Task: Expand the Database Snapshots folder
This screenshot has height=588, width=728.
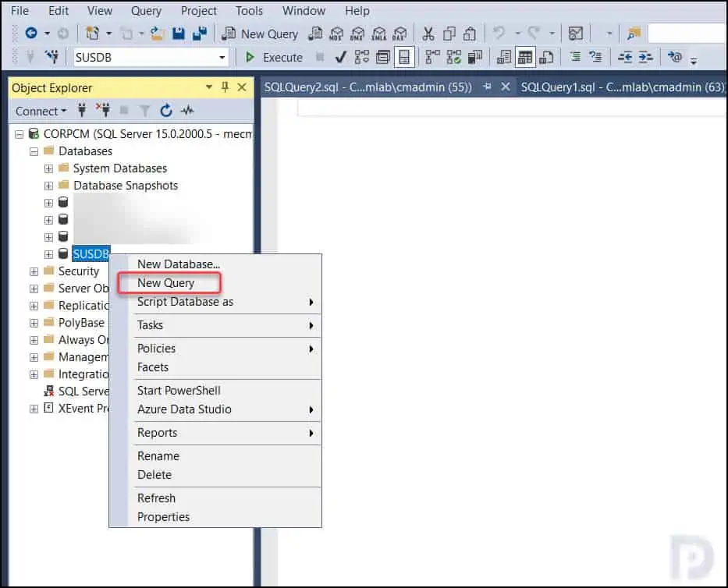Action: click(x=48, y=186)
